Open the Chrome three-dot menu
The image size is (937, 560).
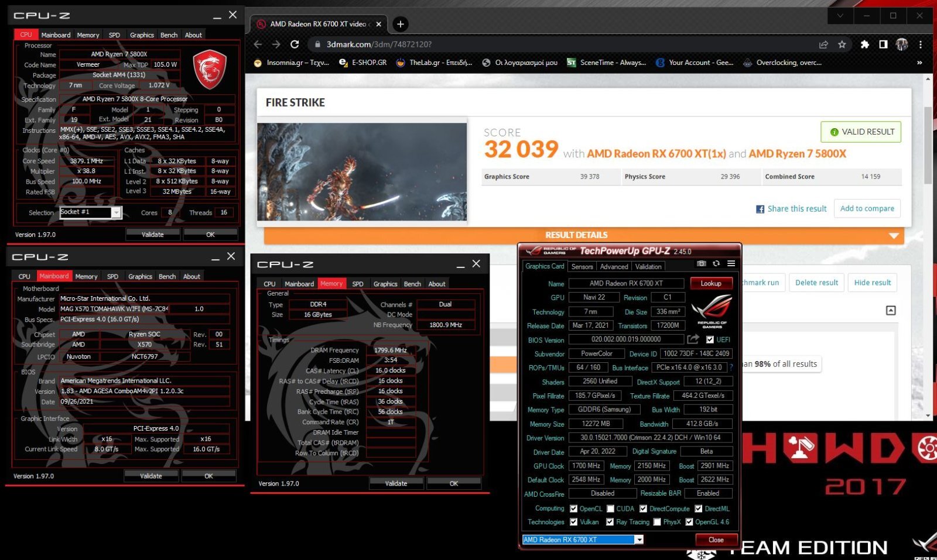click(x=921, y=44)
